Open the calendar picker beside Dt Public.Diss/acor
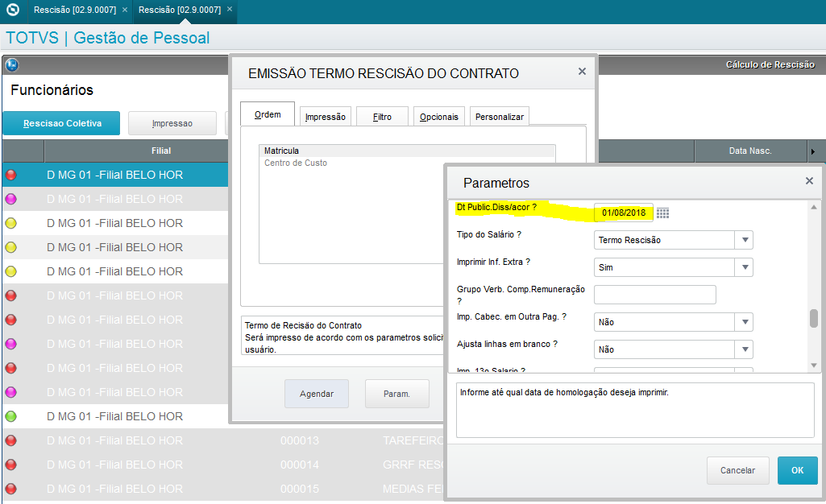The width and height of the screenshot is (826, 504). coord(662,213)
